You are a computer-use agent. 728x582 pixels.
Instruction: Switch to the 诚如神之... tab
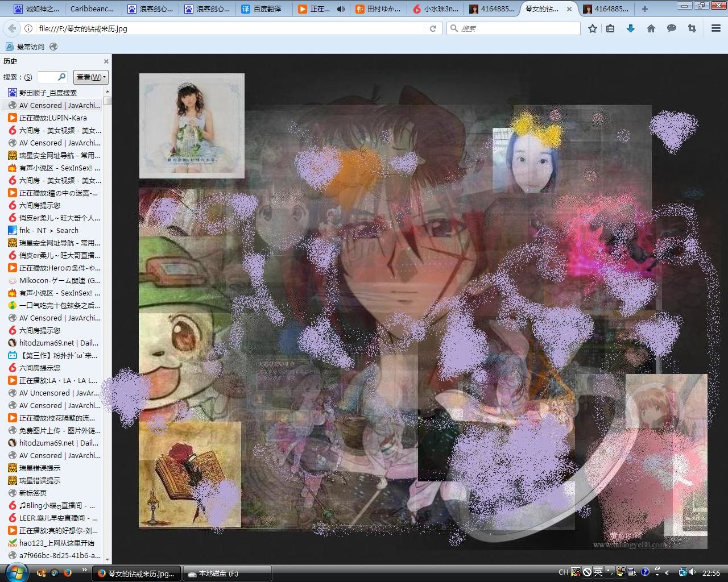point(36,9)
